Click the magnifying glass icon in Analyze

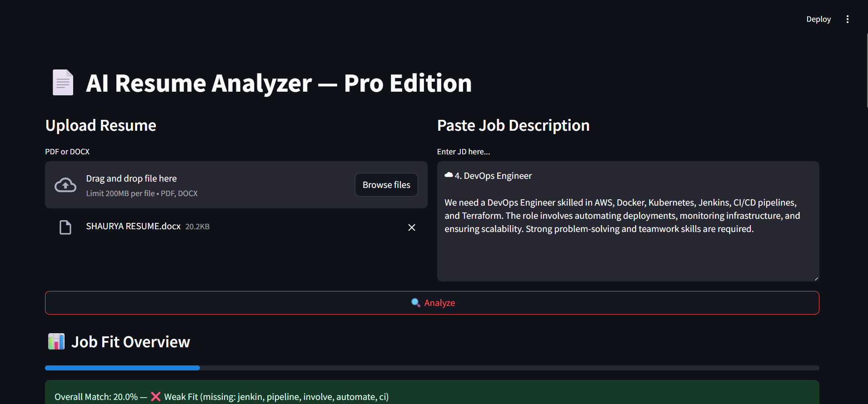(415, 303)
